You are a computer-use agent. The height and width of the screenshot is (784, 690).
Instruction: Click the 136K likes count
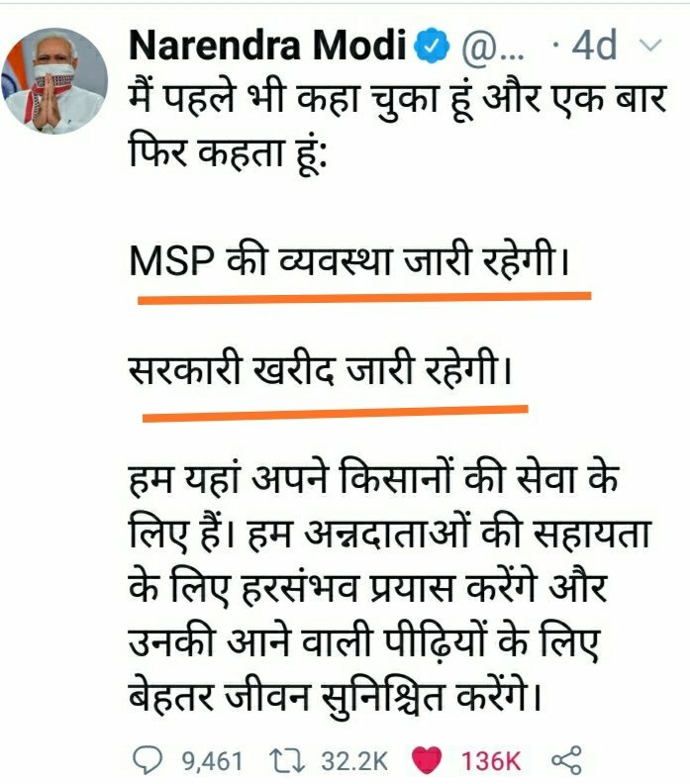[x=490, y=761]
